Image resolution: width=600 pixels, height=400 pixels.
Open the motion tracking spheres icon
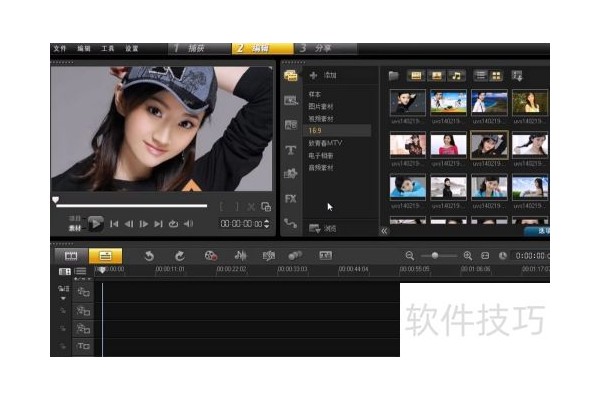pyautogui.click(x=295, y=256)
